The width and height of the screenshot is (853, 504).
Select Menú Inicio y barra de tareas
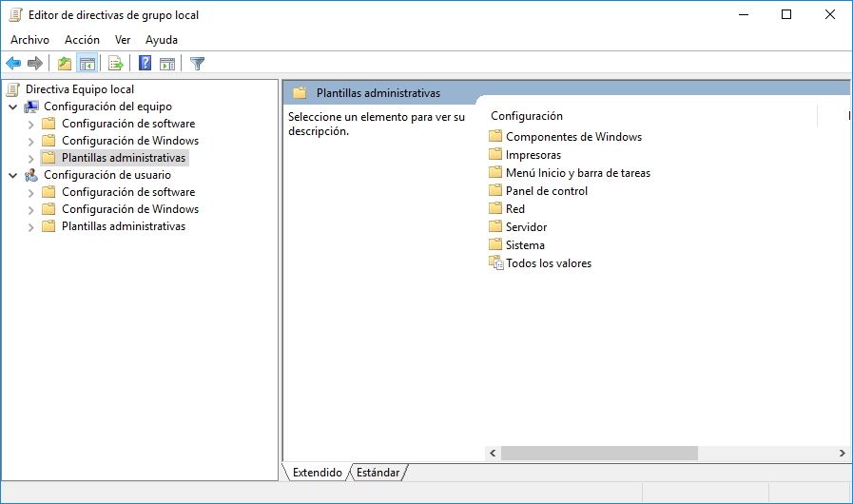point(578,172)
